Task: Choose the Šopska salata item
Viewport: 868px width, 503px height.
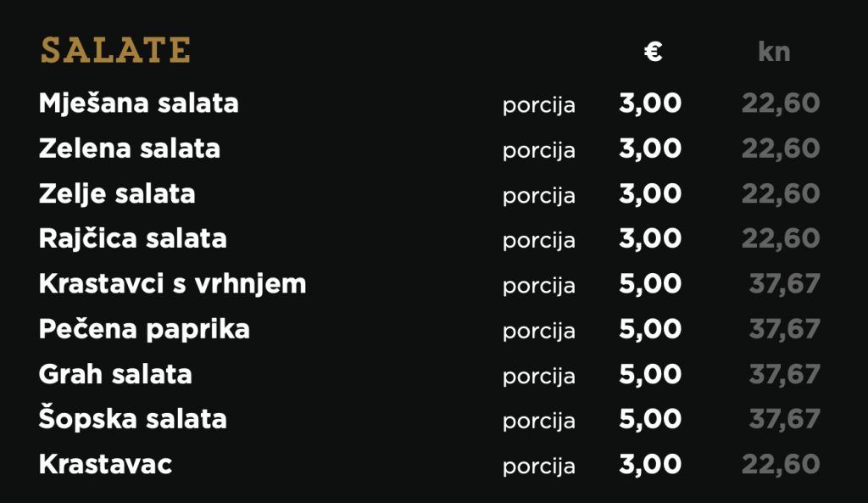Action: click(x=133, y=419)
